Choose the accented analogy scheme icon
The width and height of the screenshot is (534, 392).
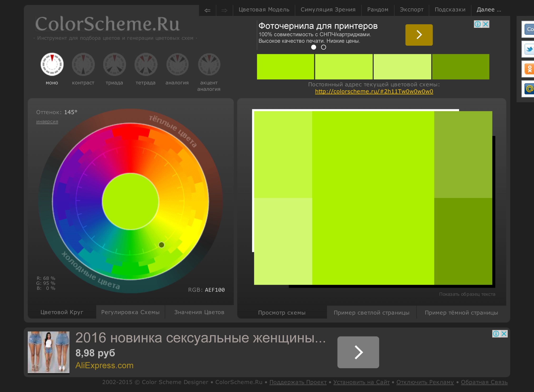coord(209,64)
